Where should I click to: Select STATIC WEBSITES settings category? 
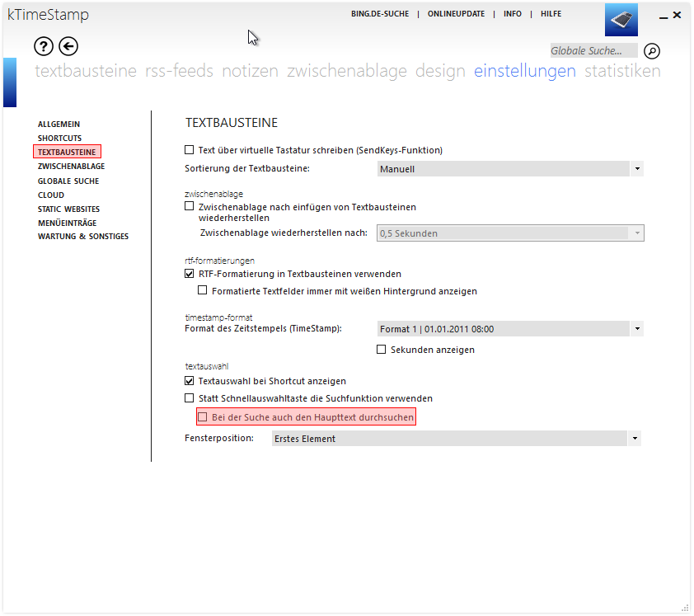(x=69, y=209)
